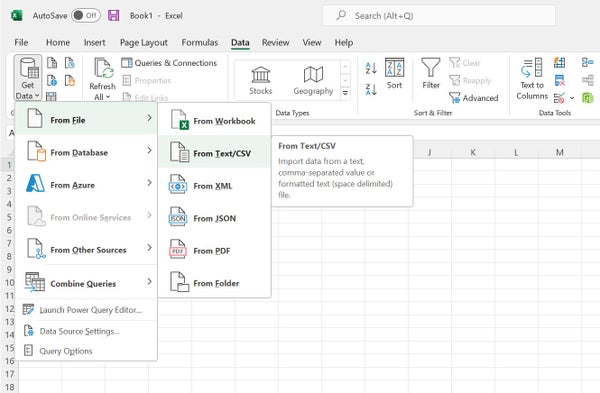Select row 18 header
The width and height of the screenshot is (600, 393).
tap(9, 386)
